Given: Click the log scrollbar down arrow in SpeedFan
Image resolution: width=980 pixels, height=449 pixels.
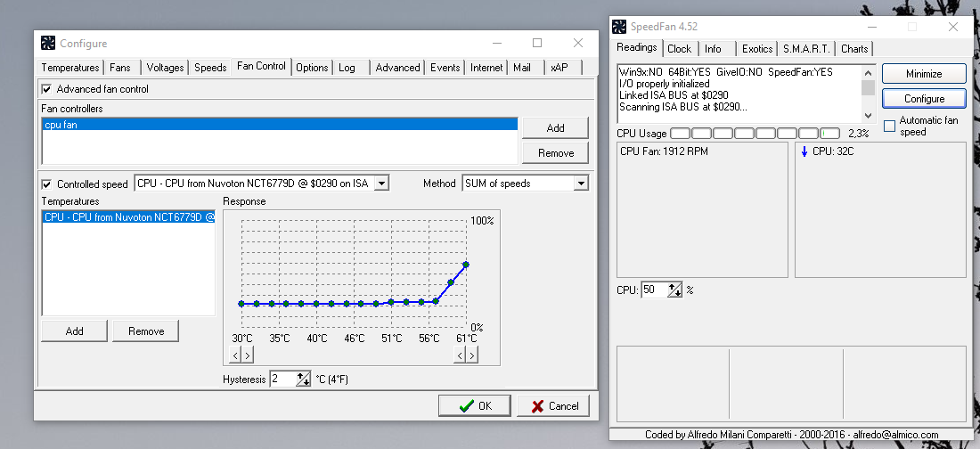Looking at the screenshot, I should click(x=868, y=115).
